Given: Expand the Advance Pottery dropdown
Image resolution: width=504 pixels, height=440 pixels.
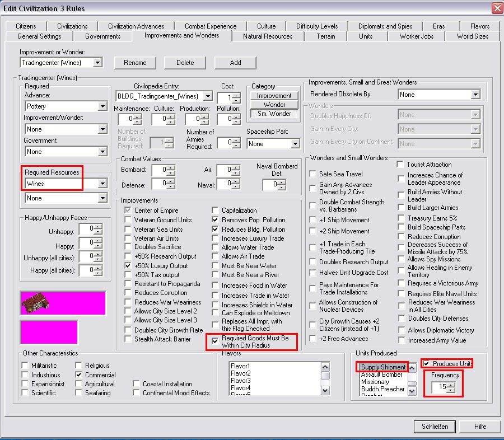Looking at the screenshot, I should [102, 106].
